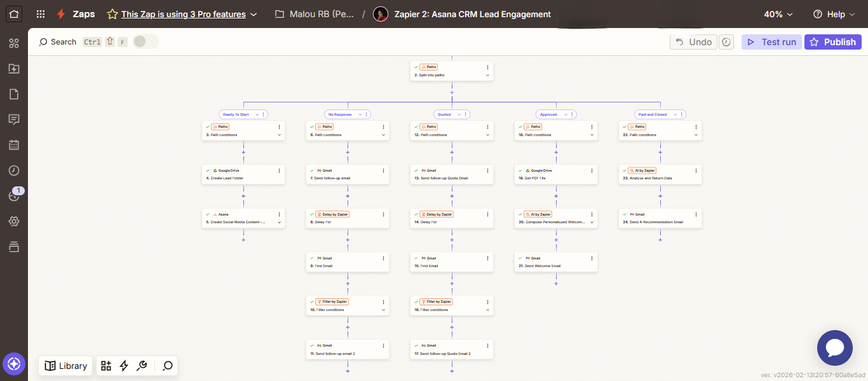Open the sidebar calendar icon

(14, 145)
